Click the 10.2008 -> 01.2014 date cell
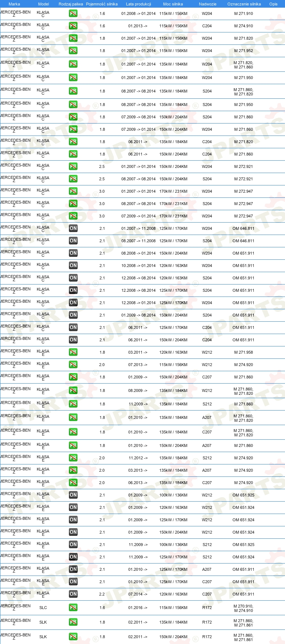The image size is (285, 644). click(x=138, y=266)
